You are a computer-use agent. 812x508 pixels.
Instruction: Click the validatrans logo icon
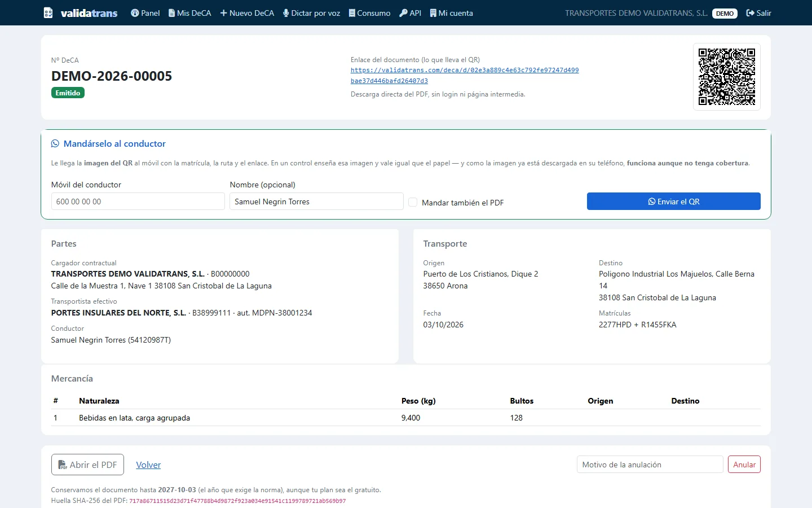click(48, 13)
